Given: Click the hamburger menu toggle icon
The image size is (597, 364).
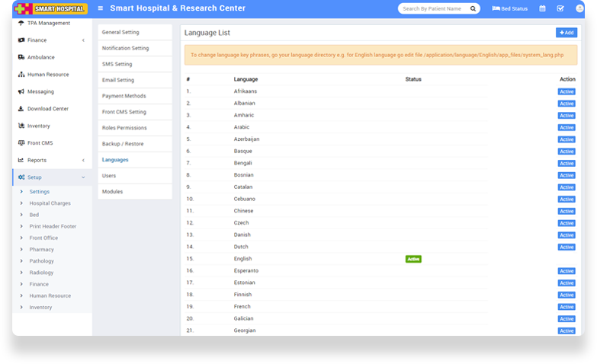Looking at the screenshot, I should click(101, 8).
